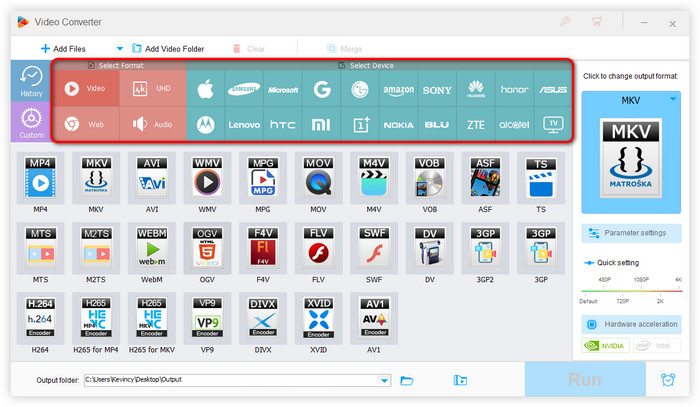
Task: Select the OGV HTML5 format icon
Action: (207, 248)
